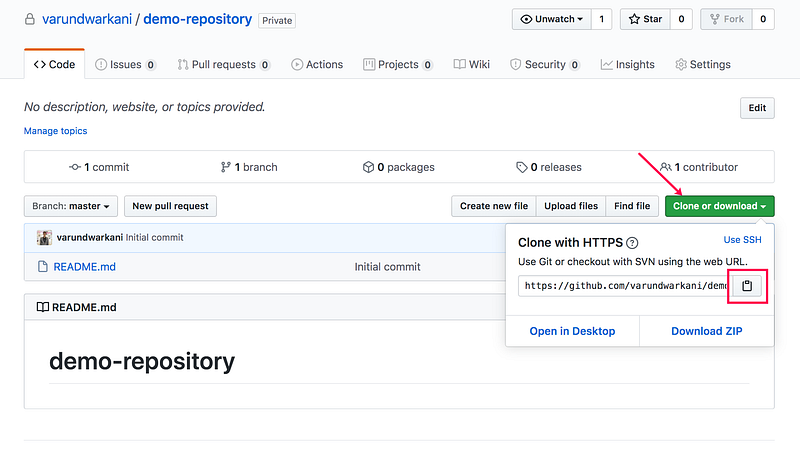Toggle the Clone or download dropdown
Image resolution: width=800 pixels, height=456 pixels.
tap(719, 206)
